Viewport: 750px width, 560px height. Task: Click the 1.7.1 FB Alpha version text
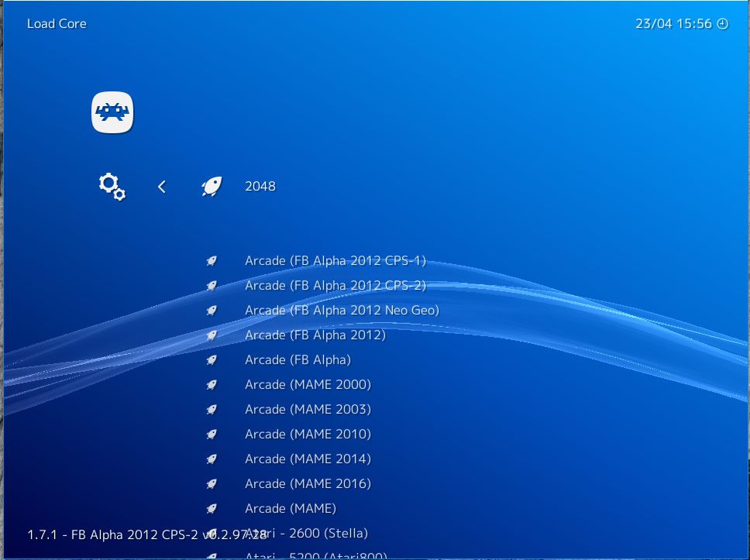(x=147, y=534)
